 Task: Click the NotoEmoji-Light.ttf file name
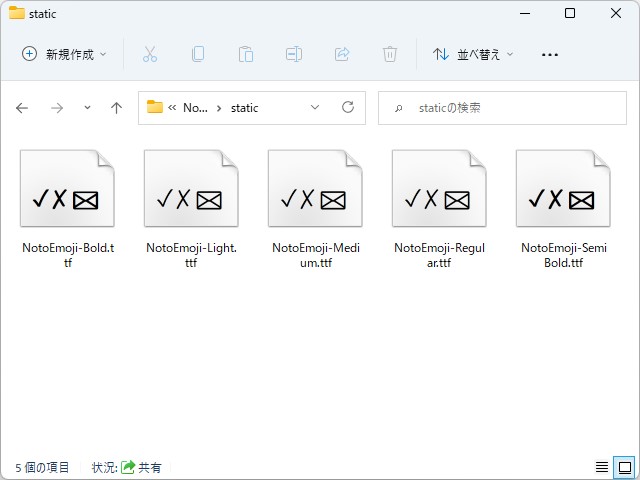click(x=191, y=255)
